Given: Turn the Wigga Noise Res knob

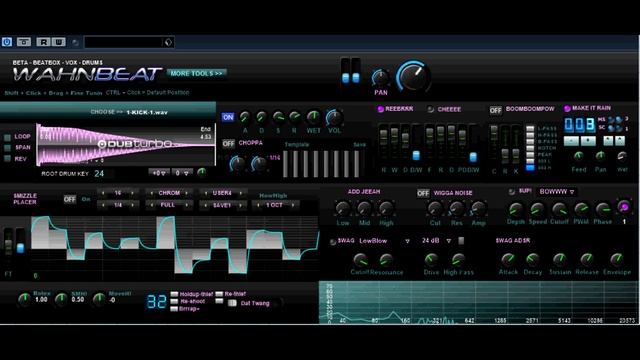Looking at the screenshot, I should [x=456, y=209].
